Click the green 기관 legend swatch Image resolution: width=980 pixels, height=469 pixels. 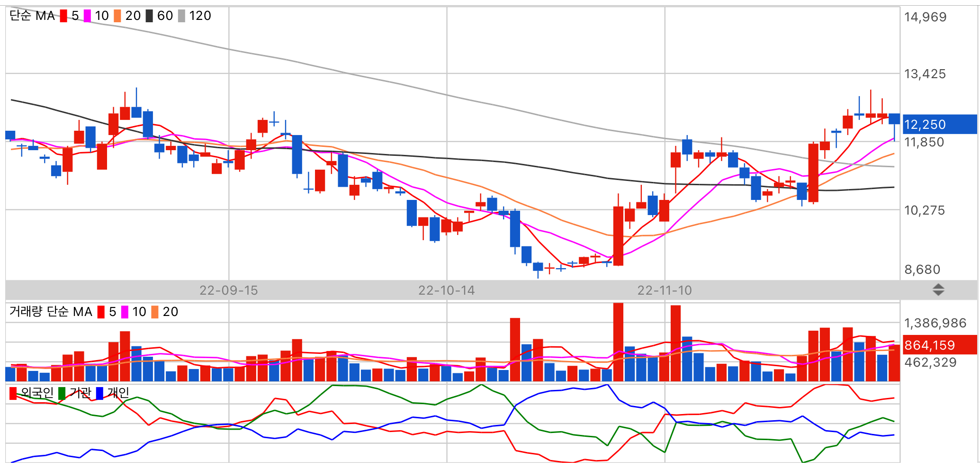click(x=62, y=393)
